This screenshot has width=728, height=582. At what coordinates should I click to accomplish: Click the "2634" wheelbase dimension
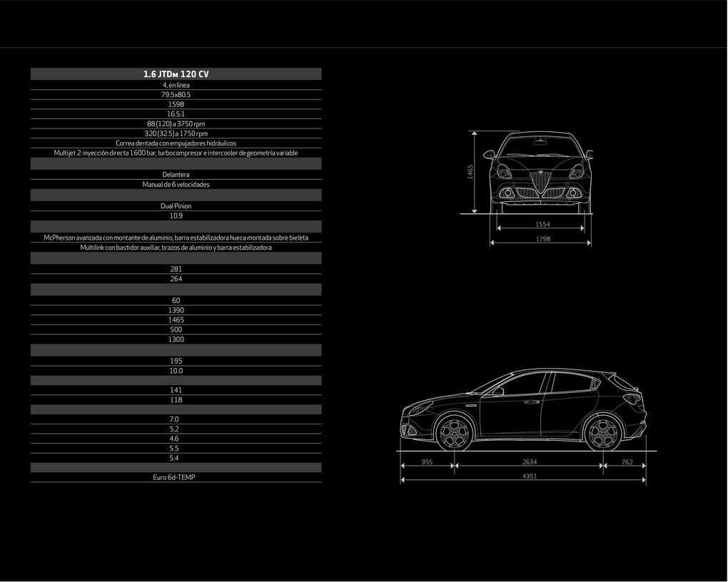530,461
